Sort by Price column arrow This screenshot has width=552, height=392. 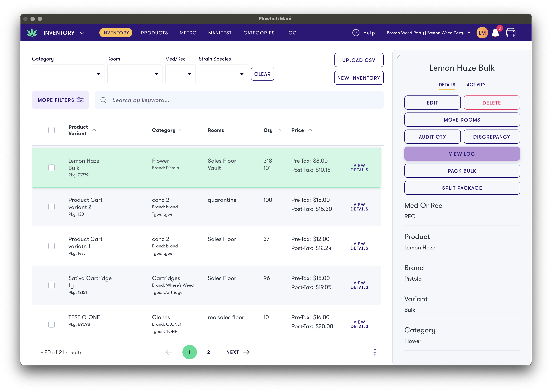310,130
